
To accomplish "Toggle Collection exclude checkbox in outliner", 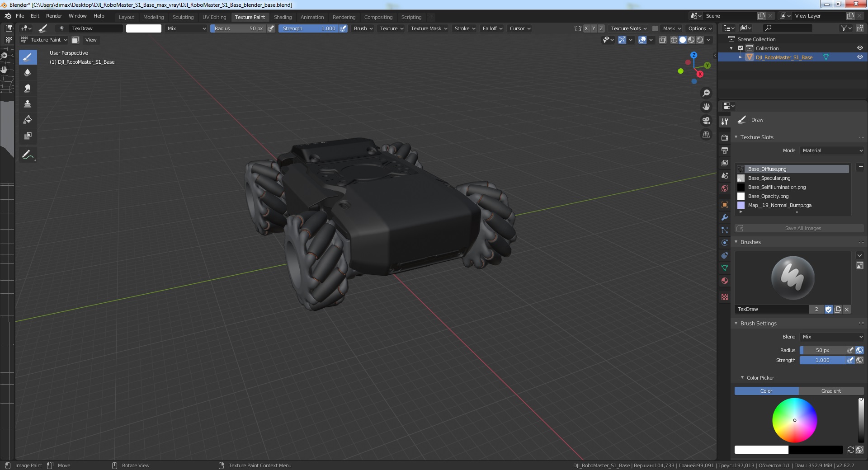I will pos(741,48).
